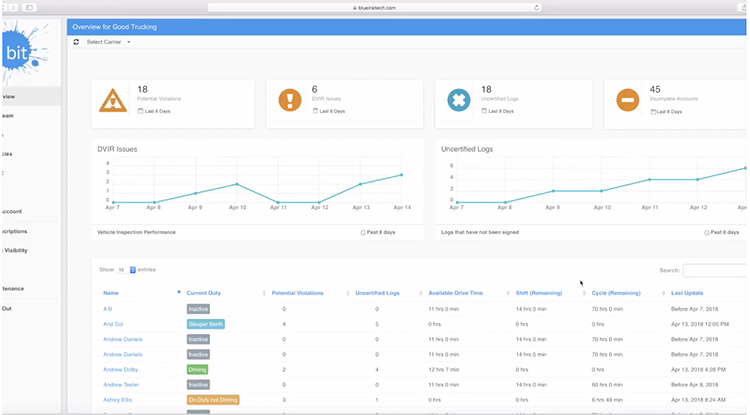Open Subscriptions item in sidebar
750x415 pixels.
[15, 231]
